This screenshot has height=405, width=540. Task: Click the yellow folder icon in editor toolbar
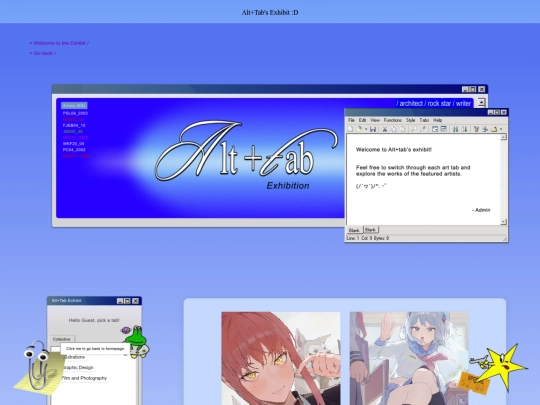pyautogui.click(x=494, y=129)
